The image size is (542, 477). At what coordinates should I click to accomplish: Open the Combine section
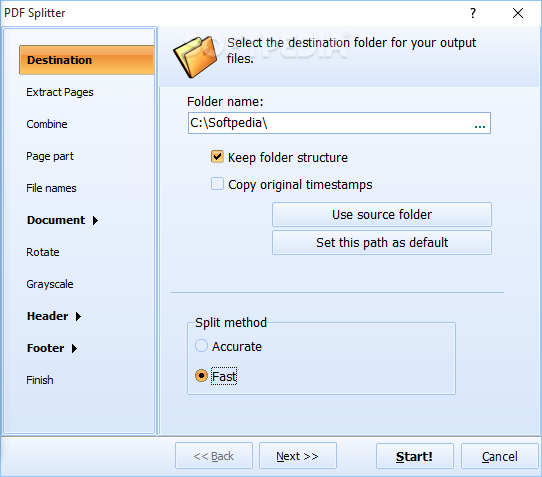[47, 124]
